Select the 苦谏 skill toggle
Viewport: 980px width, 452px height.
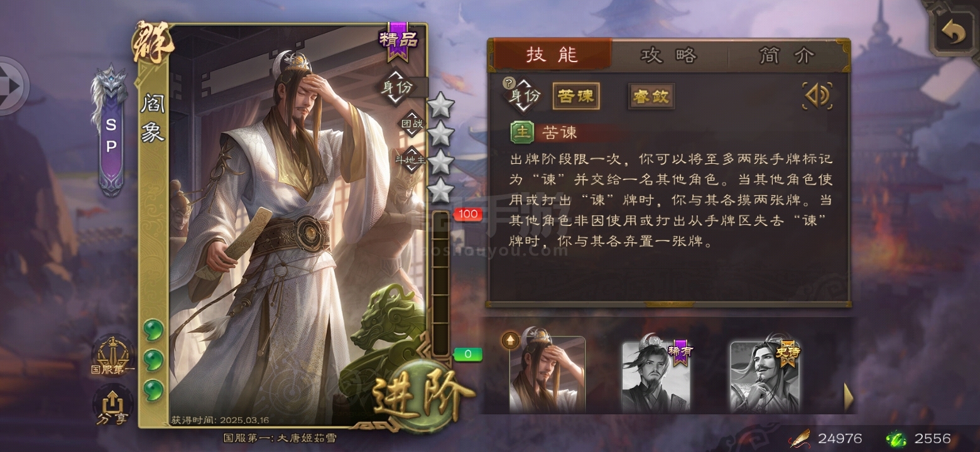point(576,96)
